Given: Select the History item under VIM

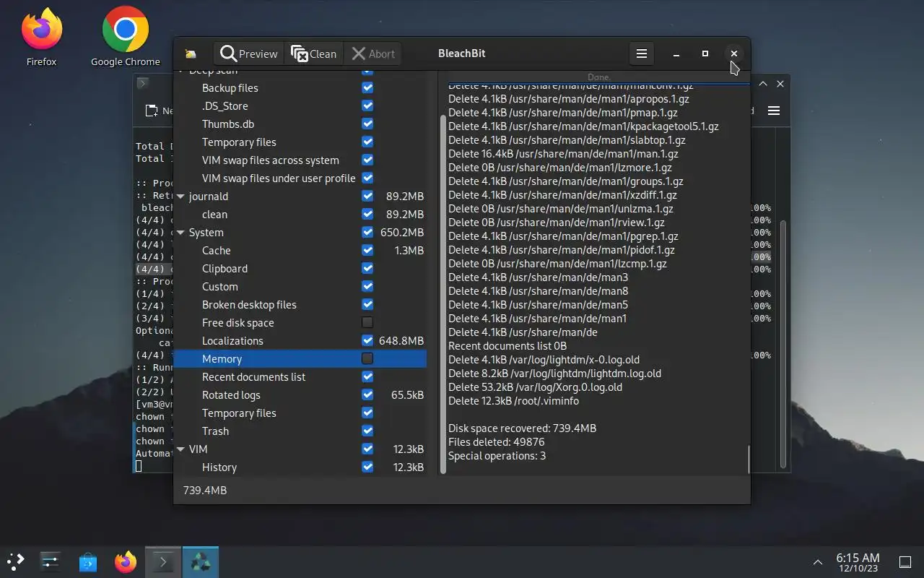Looking at the screenshot, I should [x=219, y=467].
